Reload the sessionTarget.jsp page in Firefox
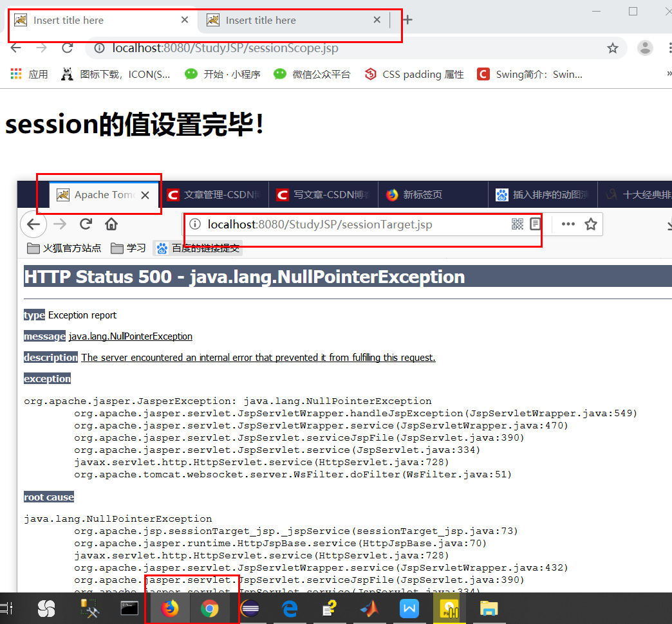672x624 pixels. tap(86, 224)
